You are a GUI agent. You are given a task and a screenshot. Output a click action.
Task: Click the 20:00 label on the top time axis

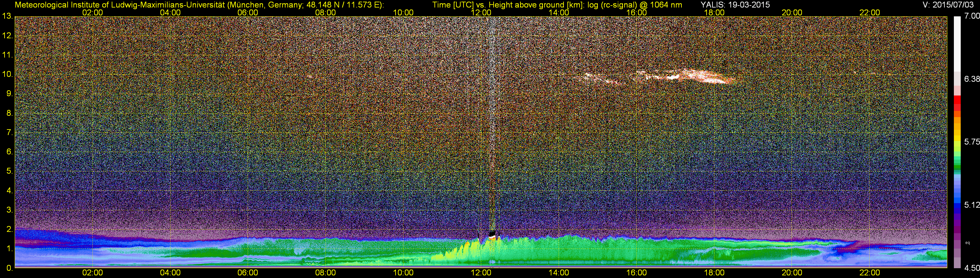[x=792, y=12]
